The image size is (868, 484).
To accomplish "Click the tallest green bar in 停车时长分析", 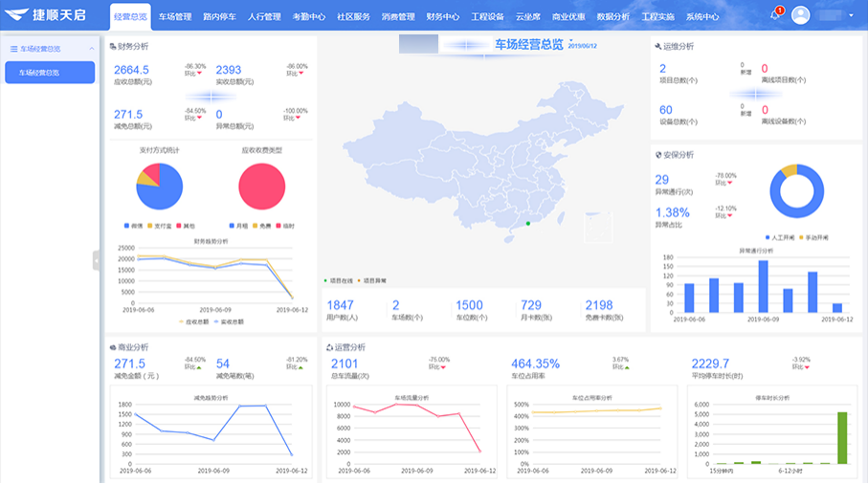I will [842, 437].
